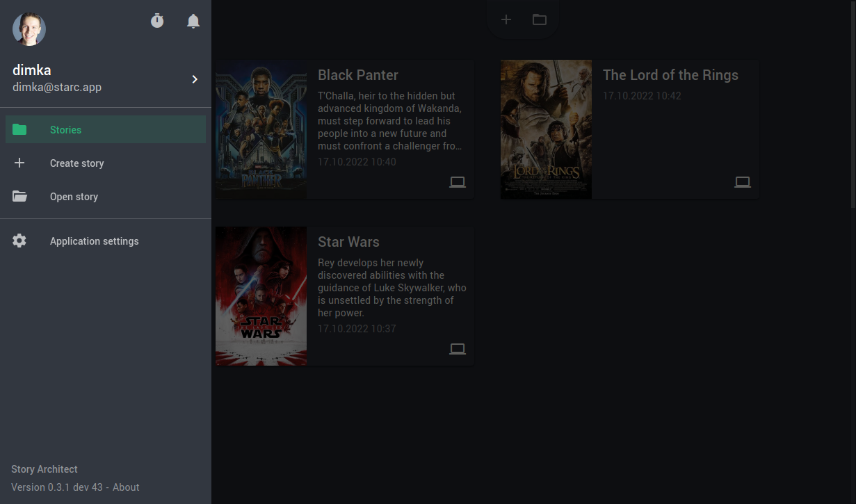This screenshot has height=504, width=856.
Task: Click the Application settings gear icon
Action: (x=19, y=241)
